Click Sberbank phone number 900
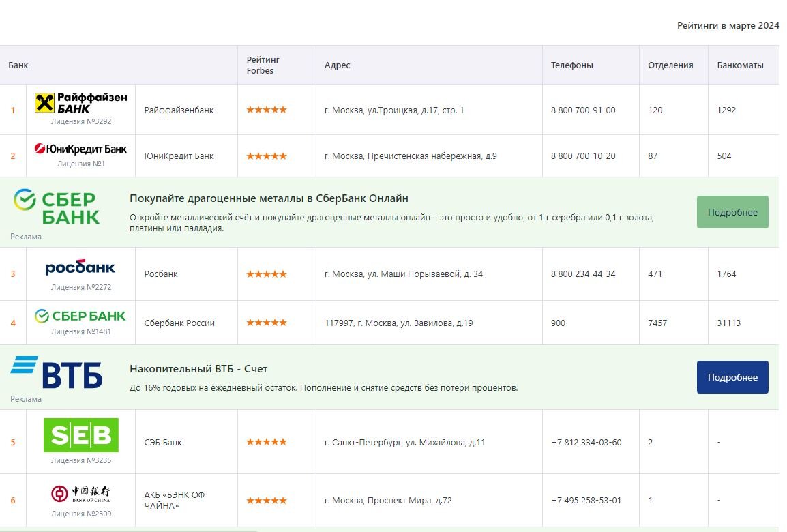787x532 pixels. 558,323
